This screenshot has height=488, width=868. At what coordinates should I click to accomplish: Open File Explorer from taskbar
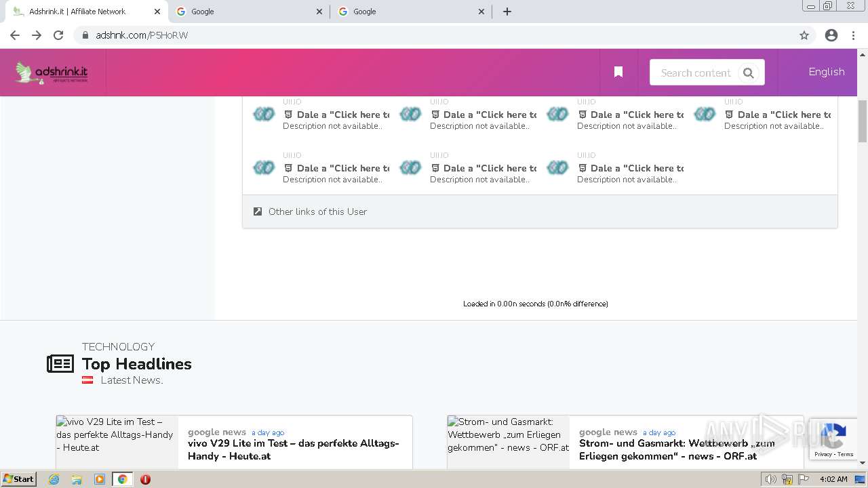(77, 479)
